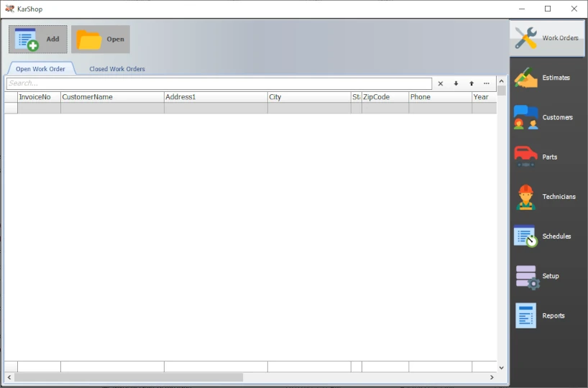Switch to Closed Work Orders tab
Viewport: 588px width, 388px height.
(117, 69)
